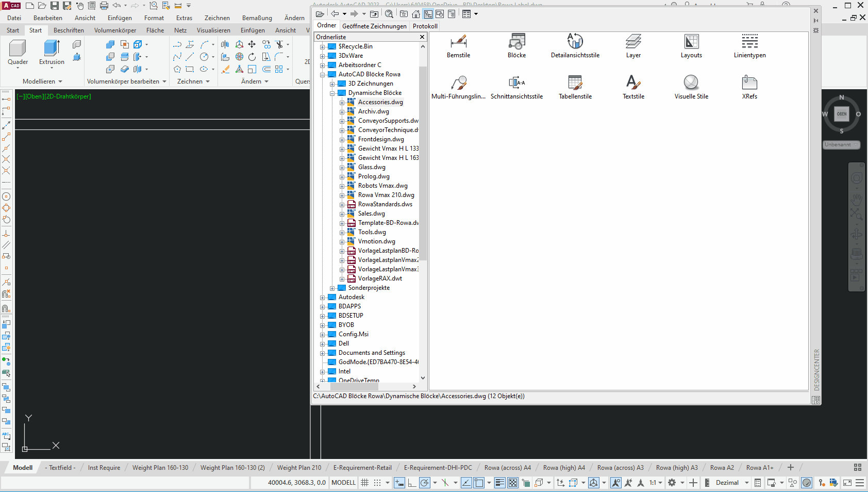This screenshot has width=868, height=492.
Task: Open the XRefs content icon
Action: click(749, 87)
